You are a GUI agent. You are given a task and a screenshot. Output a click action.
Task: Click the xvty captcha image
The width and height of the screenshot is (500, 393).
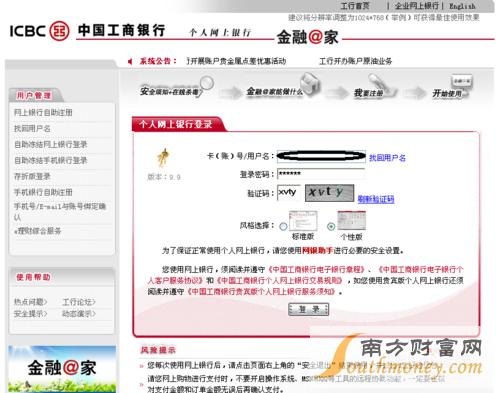pyautogui.click(x=329, y=193)
